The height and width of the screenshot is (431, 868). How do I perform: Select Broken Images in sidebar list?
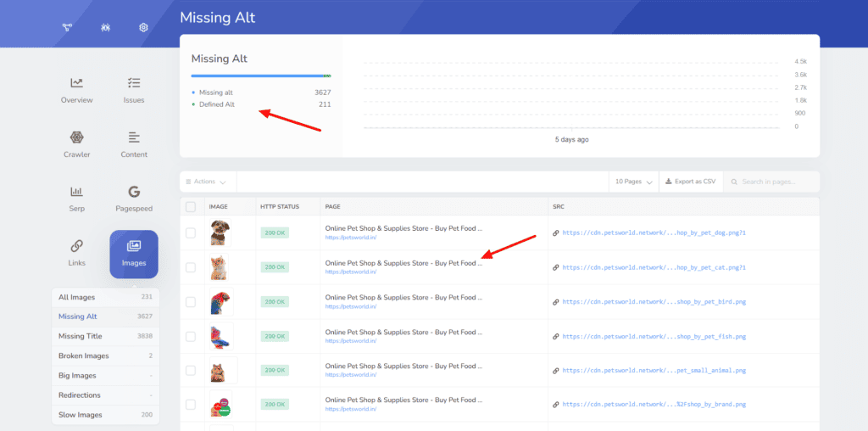[x=83, y=355]
